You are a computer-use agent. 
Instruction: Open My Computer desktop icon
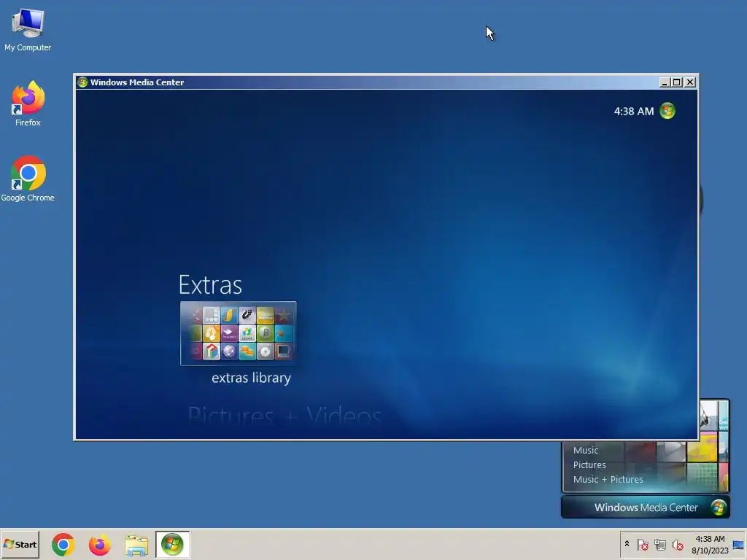tap(28, 29)
